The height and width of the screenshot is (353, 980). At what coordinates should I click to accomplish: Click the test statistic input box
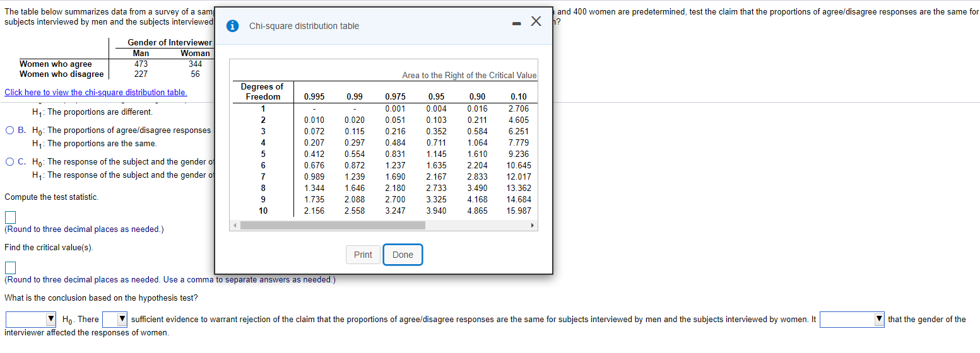tap(10, 217)
